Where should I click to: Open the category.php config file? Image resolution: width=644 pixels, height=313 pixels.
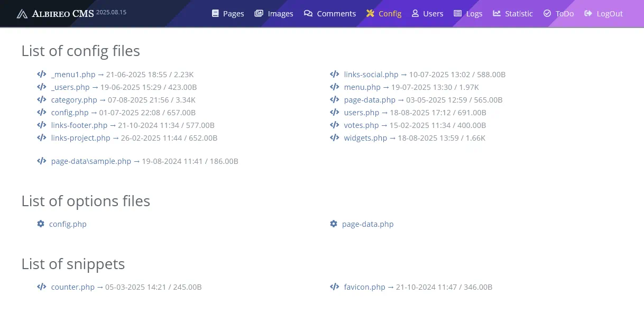coord(73,99)
